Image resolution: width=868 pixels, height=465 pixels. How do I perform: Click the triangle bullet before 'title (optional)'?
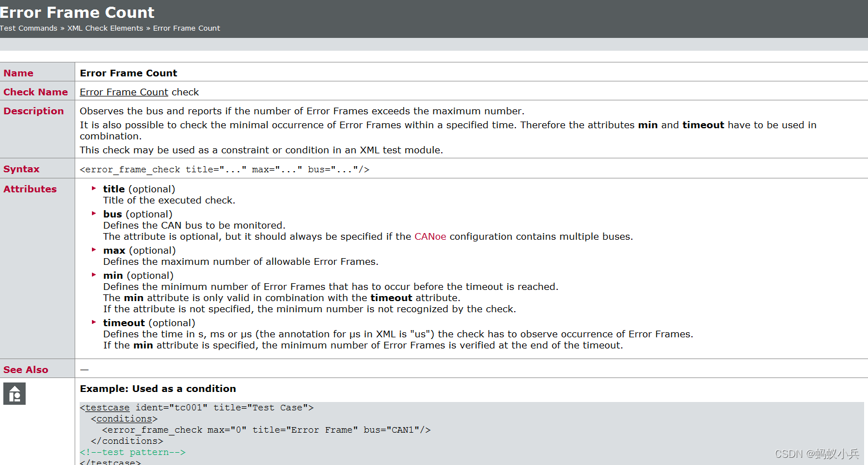pos(94,188)
